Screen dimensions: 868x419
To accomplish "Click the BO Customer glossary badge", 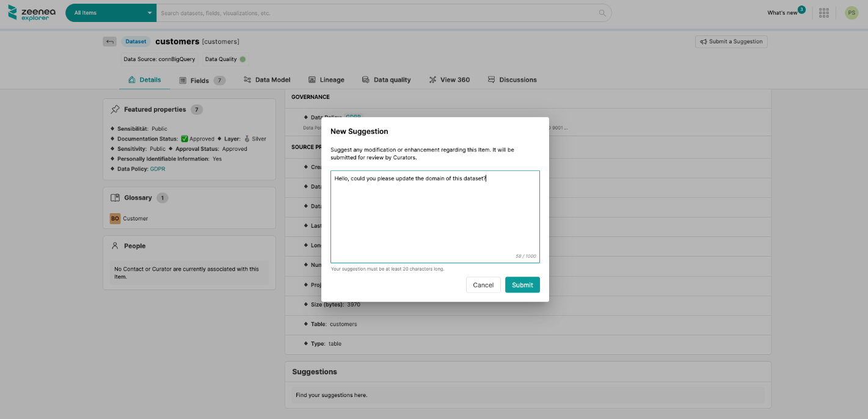I will pos(115,218).
